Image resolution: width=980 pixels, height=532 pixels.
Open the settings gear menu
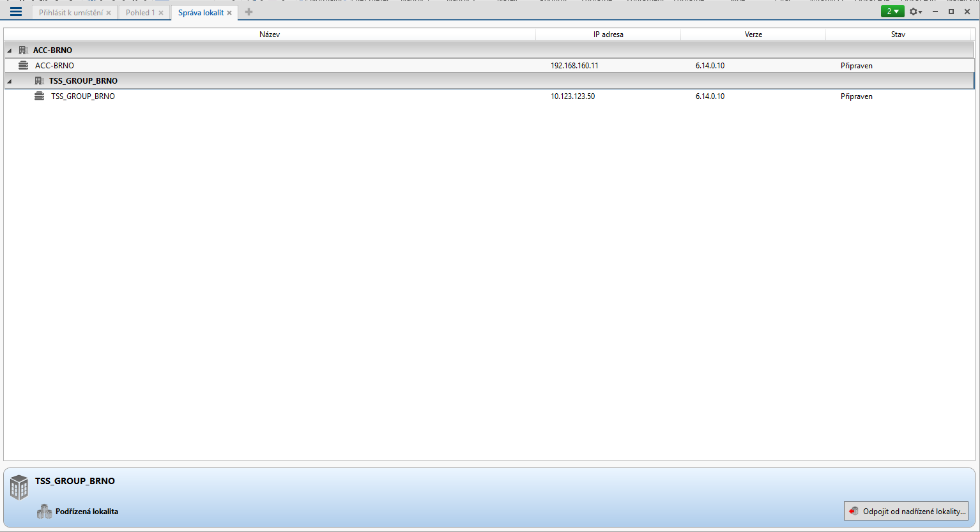tap(915, 12)
